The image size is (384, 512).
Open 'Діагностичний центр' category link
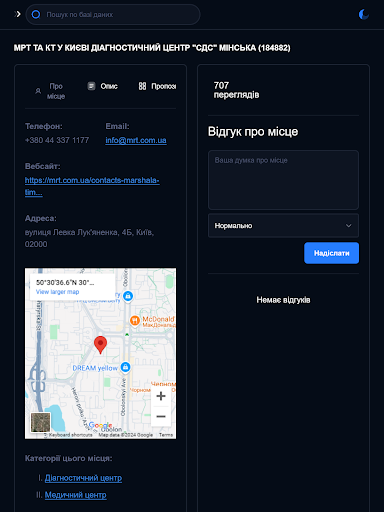coord(83,478)
